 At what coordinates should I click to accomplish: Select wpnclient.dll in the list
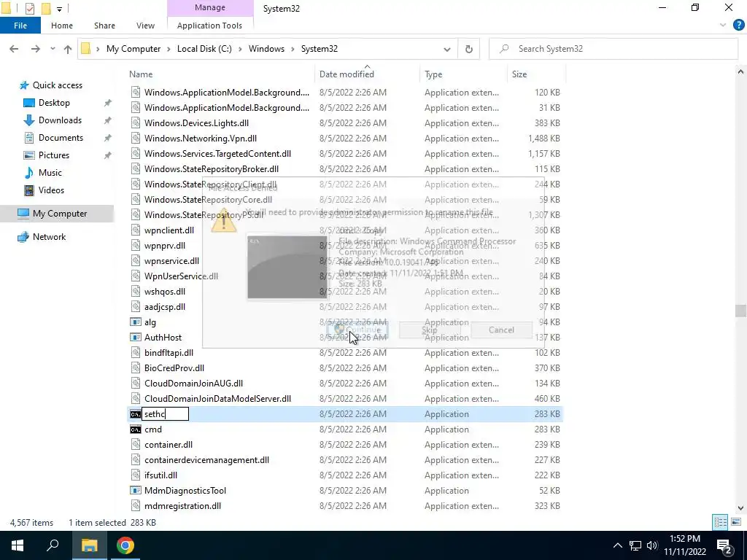point(169,230)
